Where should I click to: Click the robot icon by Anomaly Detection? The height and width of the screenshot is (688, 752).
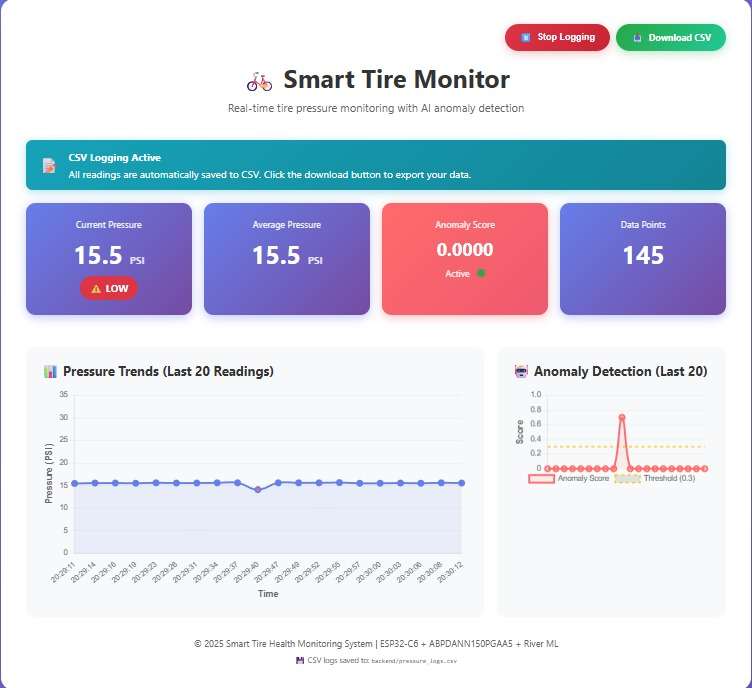520,372
